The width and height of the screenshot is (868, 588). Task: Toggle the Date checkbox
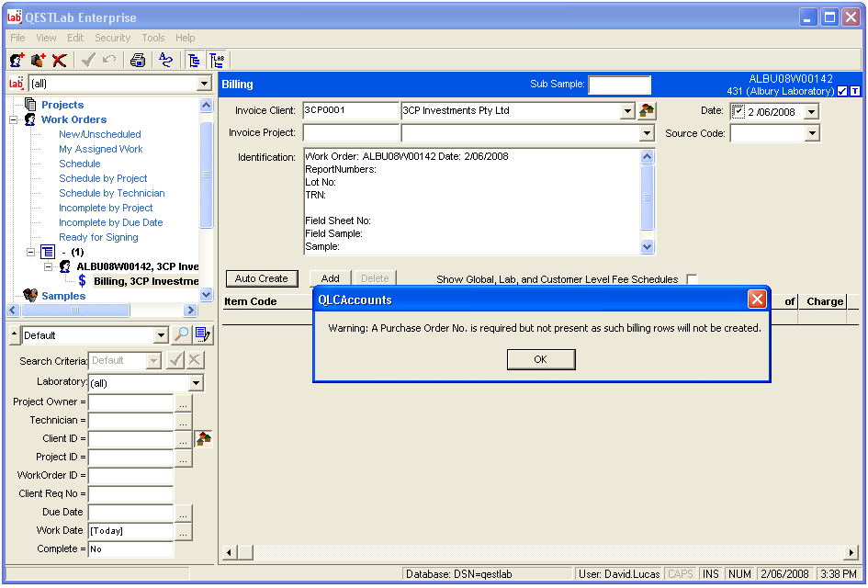click(738, 112)
